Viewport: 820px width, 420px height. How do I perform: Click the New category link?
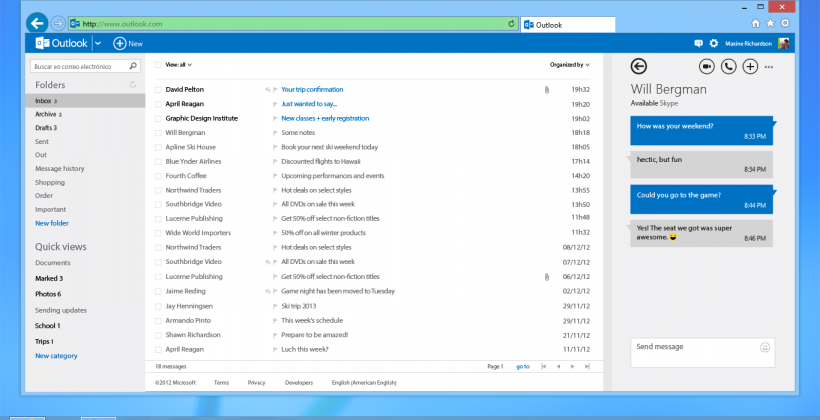pyautogui.click(x=56, y=356)
